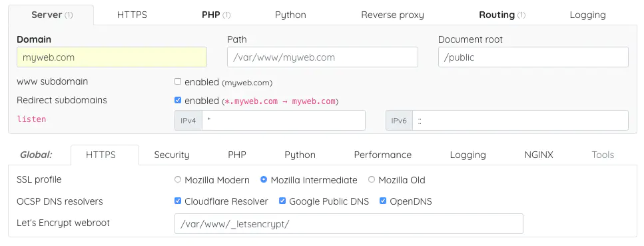Enable the www subdomain checkbox
This screenshot has height=246, width=644.
click(x=177, y=81)
